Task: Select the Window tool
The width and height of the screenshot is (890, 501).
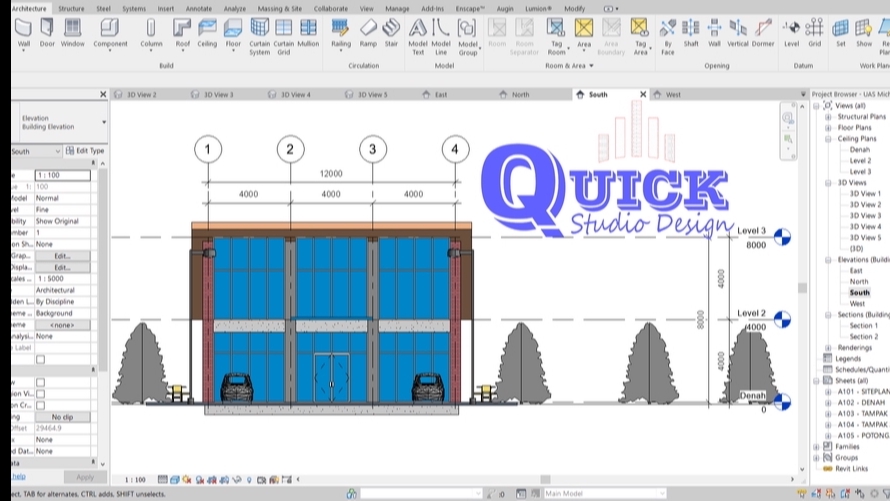Action: point(73,33)
